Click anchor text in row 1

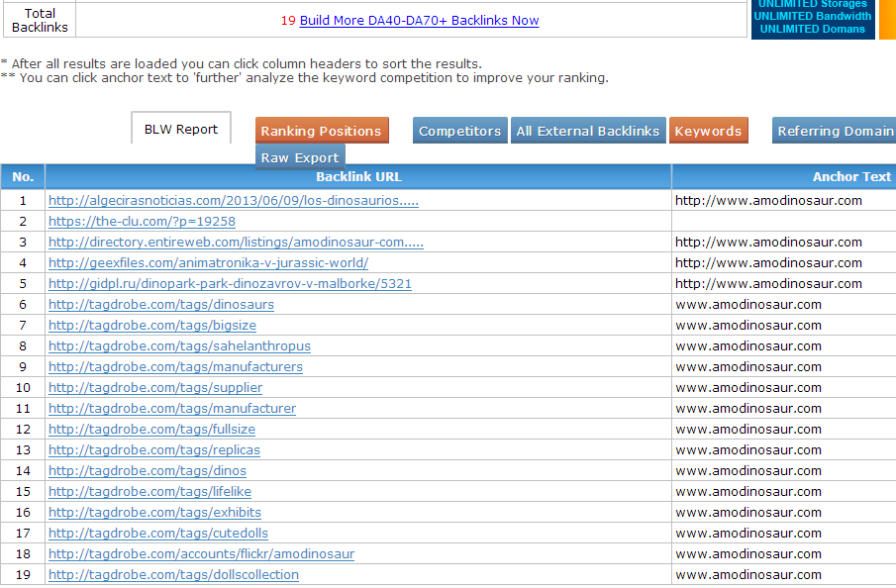768,201
